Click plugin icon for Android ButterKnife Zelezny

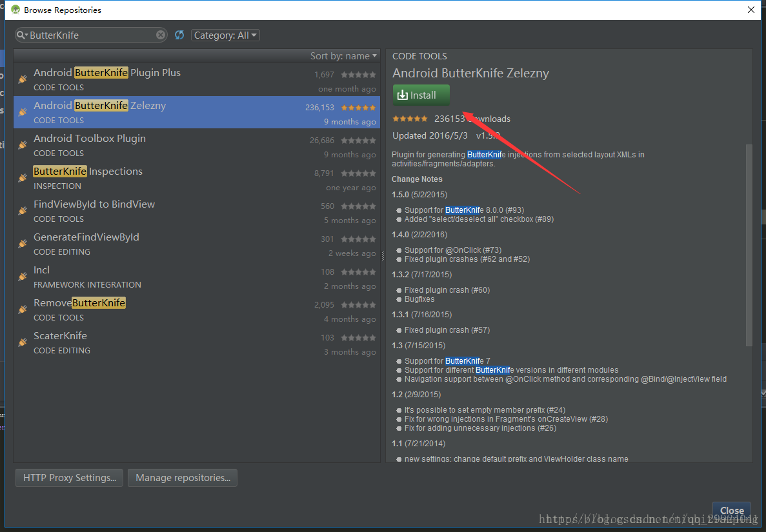(x=23, y=112)
